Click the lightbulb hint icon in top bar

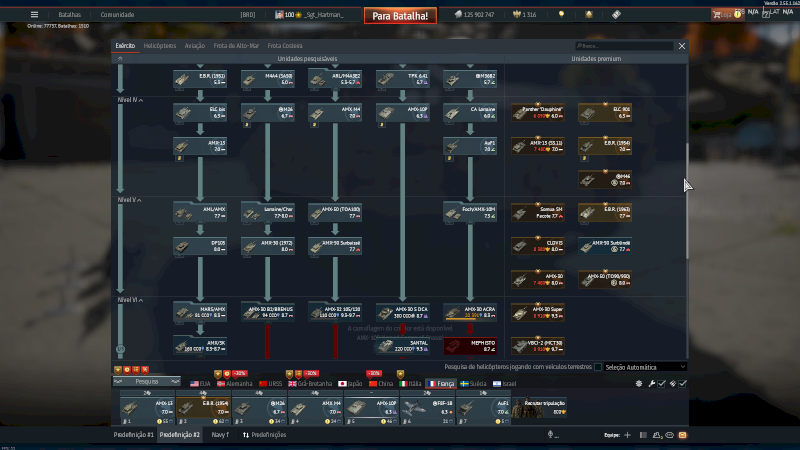click(x=561, y=15)
